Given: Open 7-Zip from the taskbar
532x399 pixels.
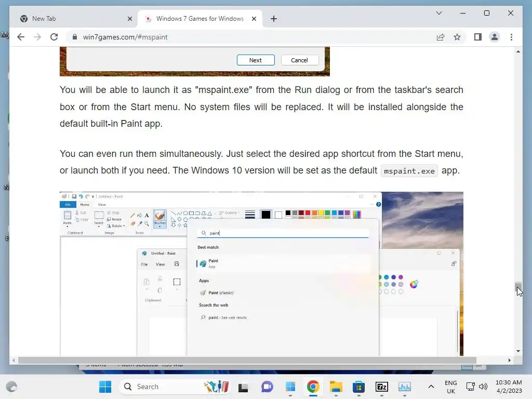Looking at the screenshot, I should [382, 387].
